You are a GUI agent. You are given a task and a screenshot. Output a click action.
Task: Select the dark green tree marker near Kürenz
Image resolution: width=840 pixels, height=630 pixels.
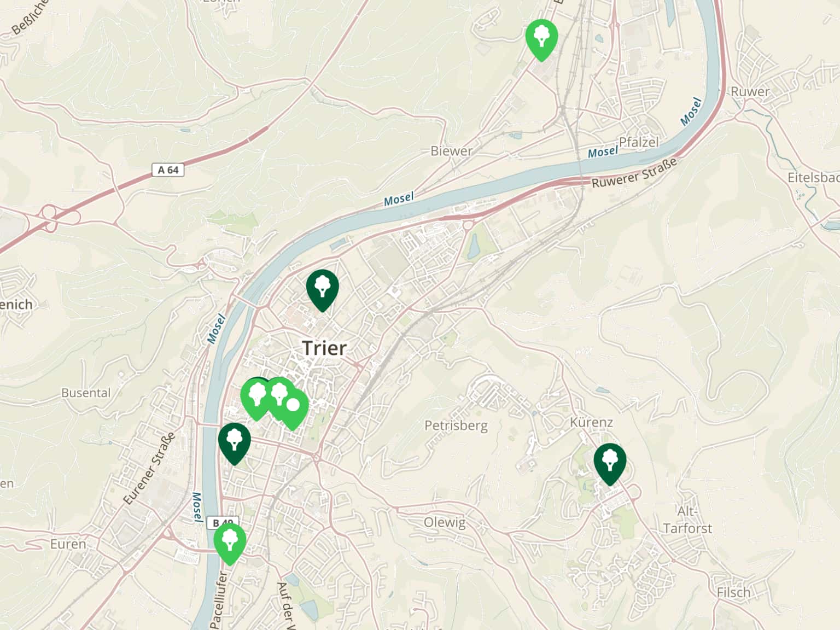[x=610, y=464]
